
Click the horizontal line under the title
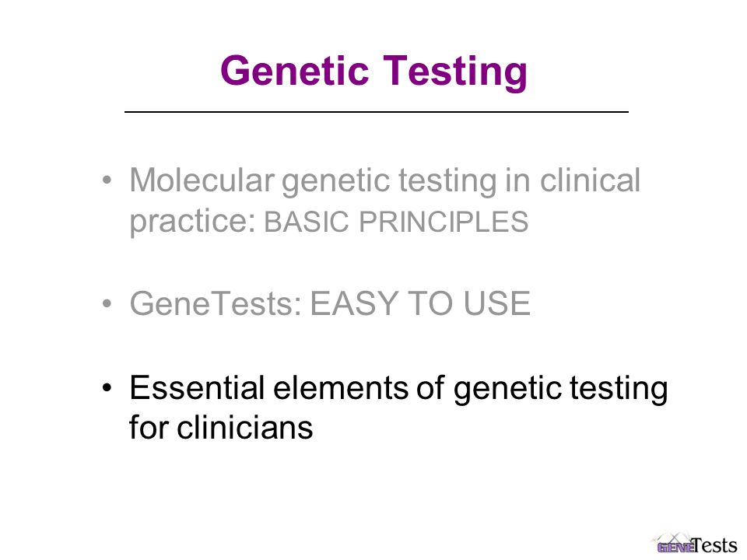[377, 112]
